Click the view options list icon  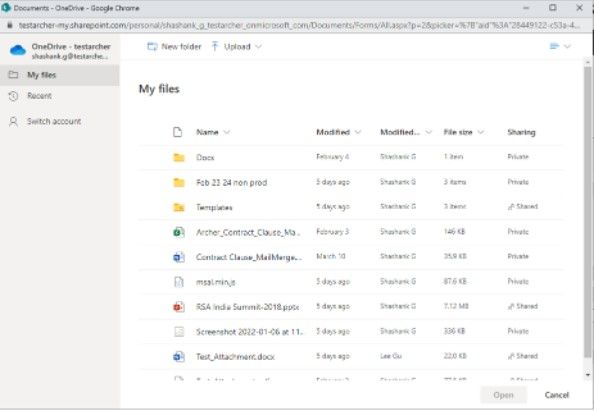(x=554, y=46)
